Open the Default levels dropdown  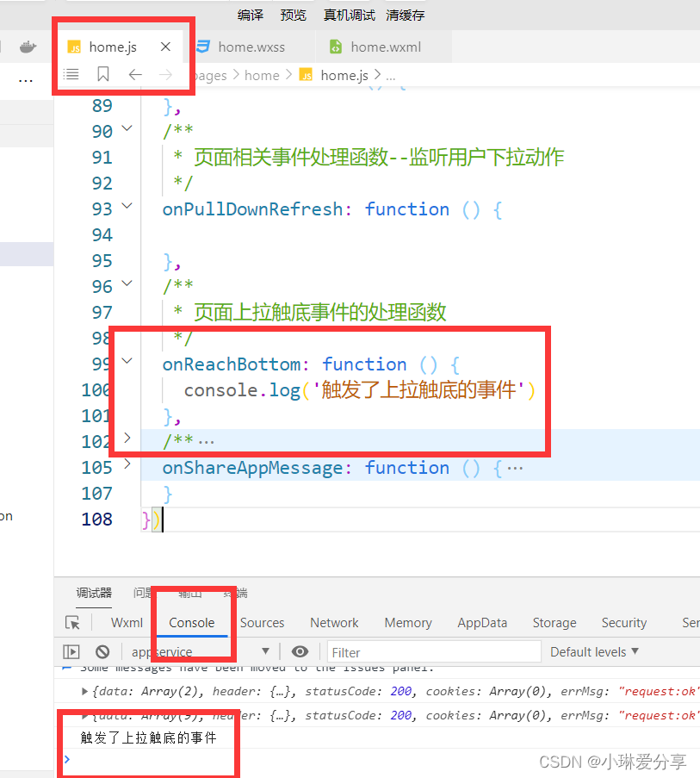[594, 651]
